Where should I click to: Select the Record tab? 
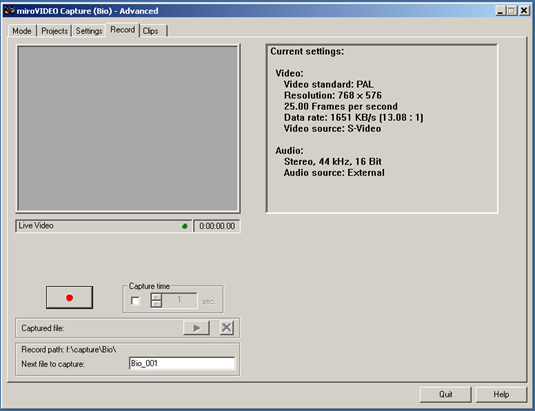[x=122, y=30]
